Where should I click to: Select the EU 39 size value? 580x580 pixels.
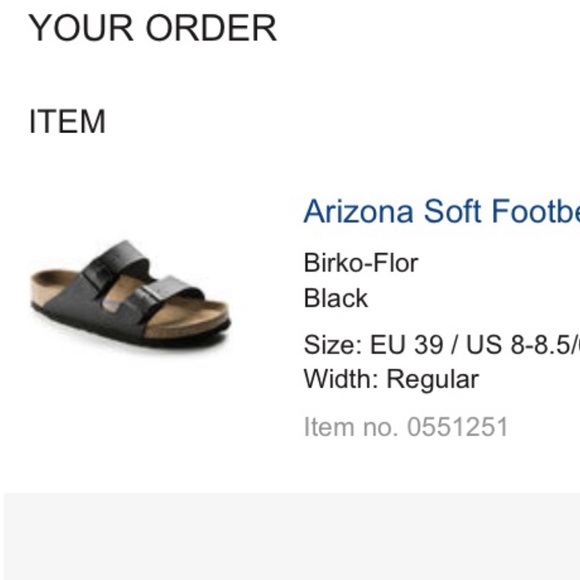(406, 345)
